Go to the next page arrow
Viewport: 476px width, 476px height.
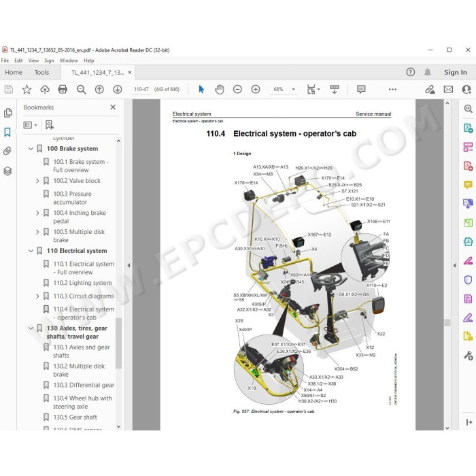tap(118, 89)
